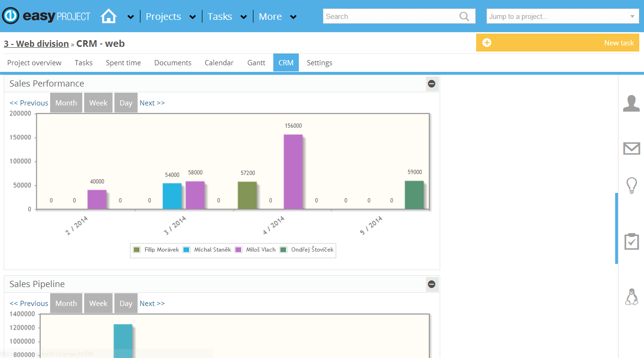
Task: Open the Gantt tab
Action: tap(256, 62)
